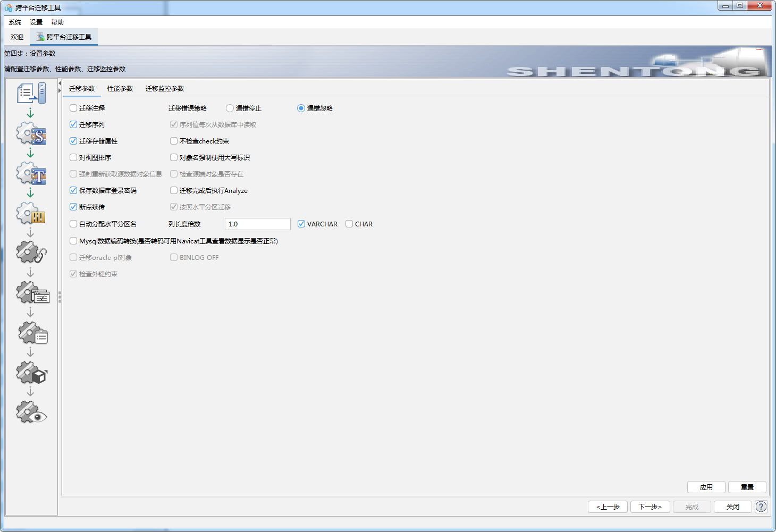Image resolution: width=776 pixels, height=532 pixels.
Task: Enable the 迁移注释 checkbox
Action: [73, 108]
